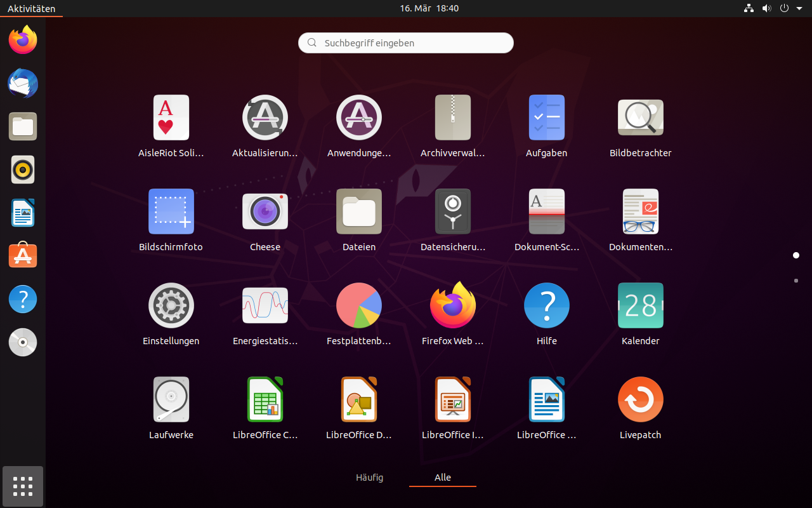
Task: Open Laufwerke disk utility
Action: pos(171,400)
